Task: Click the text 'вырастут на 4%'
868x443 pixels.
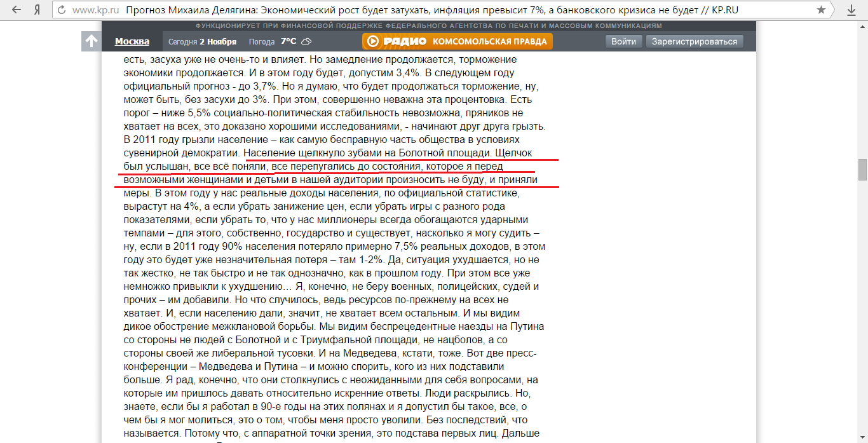Action: [161, 207]
